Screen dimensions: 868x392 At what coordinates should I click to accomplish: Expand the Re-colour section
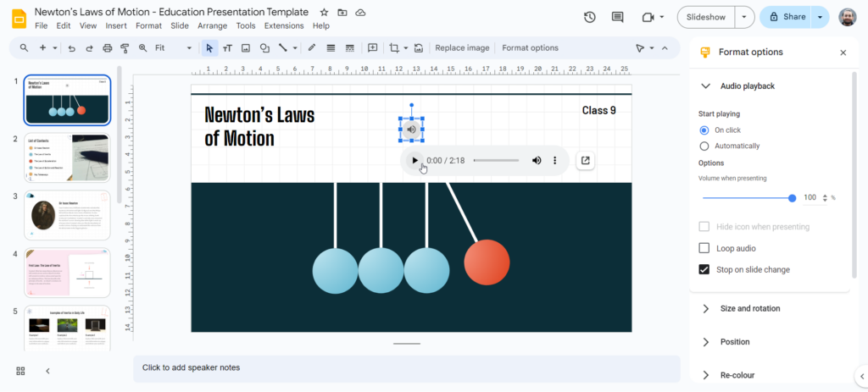pos(737,375)
